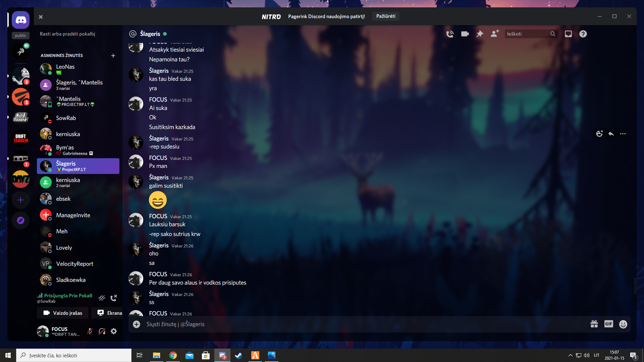This screenshot has width=644, height=362.
Task: Open Meh direct message
Action: tap(78, 231)
